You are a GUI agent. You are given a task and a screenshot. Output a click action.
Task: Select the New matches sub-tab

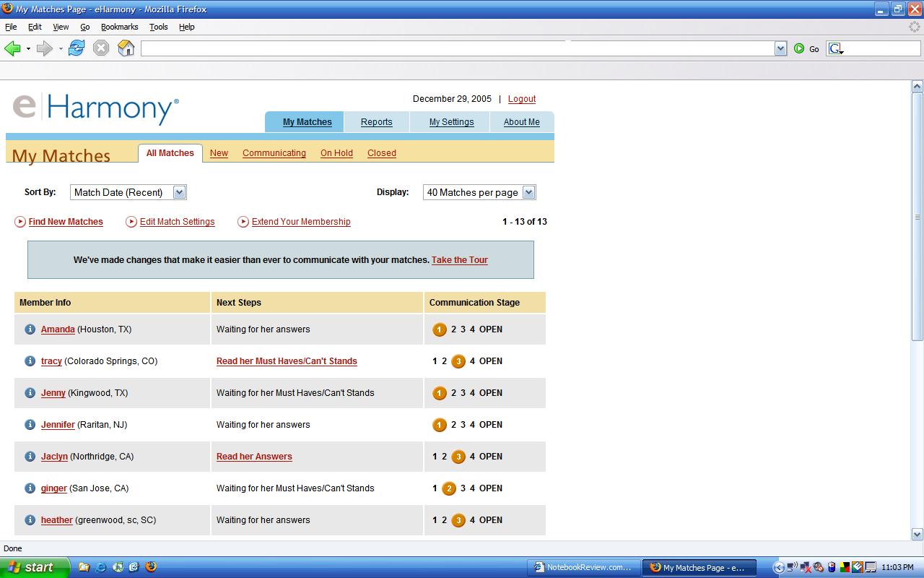[219, 153]
